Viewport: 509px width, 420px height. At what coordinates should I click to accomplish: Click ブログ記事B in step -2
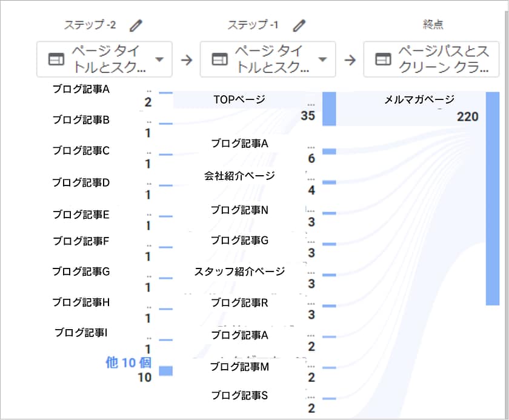(81, 120)
